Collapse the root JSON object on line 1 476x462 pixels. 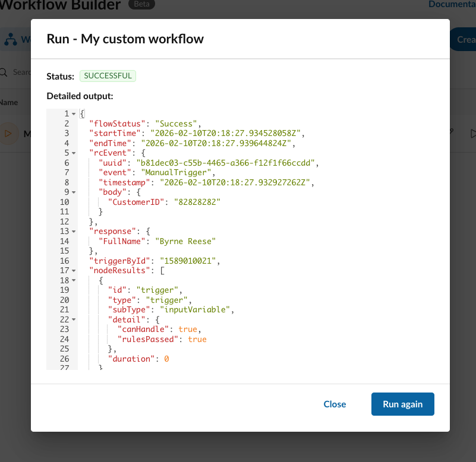tap(73, 113)
